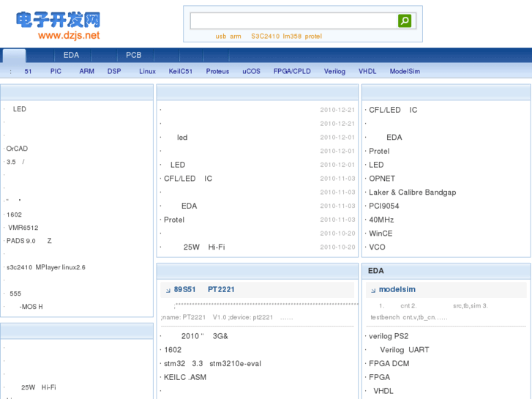Open the 'KEILC .ASM' article

point(185,377)
